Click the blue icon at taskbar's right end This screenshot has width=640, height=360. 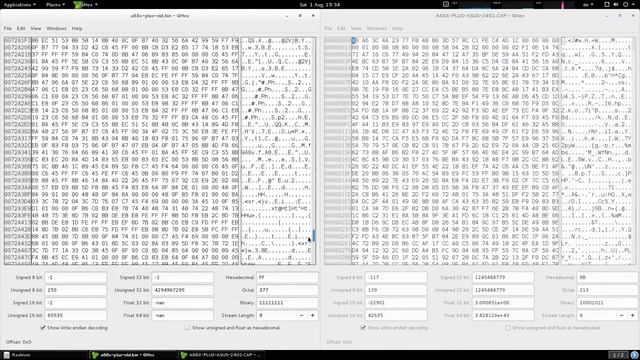click(x=634, y=355)
